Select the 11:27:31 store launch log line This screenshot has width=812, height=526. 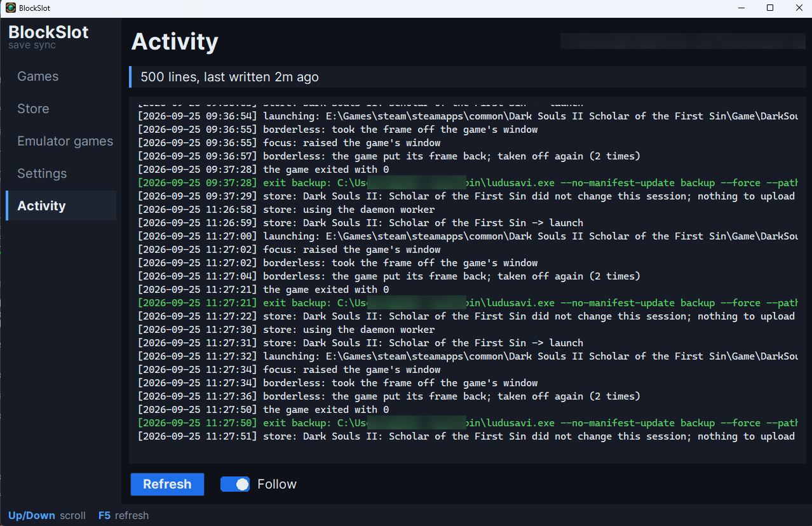[360, 343]
